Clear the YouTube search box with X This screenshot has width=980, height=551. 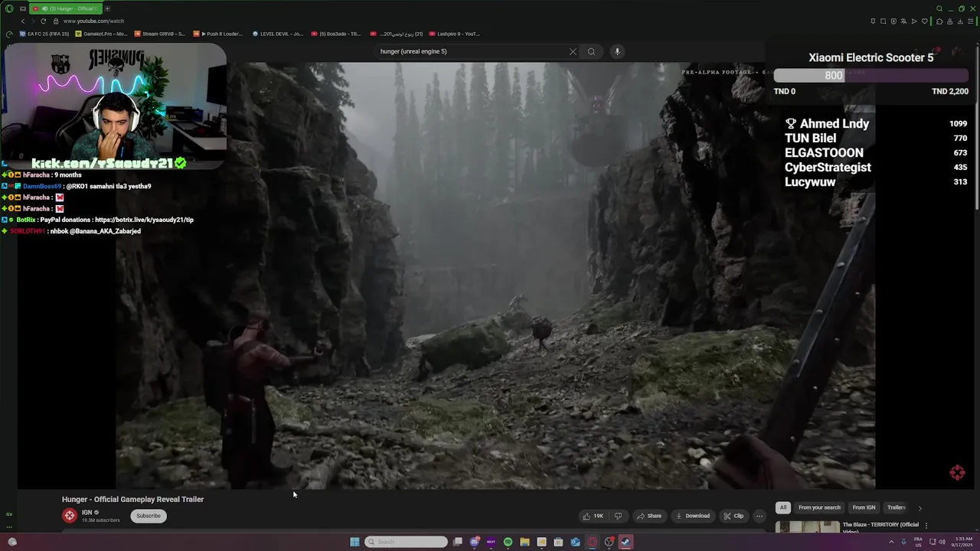pyautogui.click(x=573, y=51)
